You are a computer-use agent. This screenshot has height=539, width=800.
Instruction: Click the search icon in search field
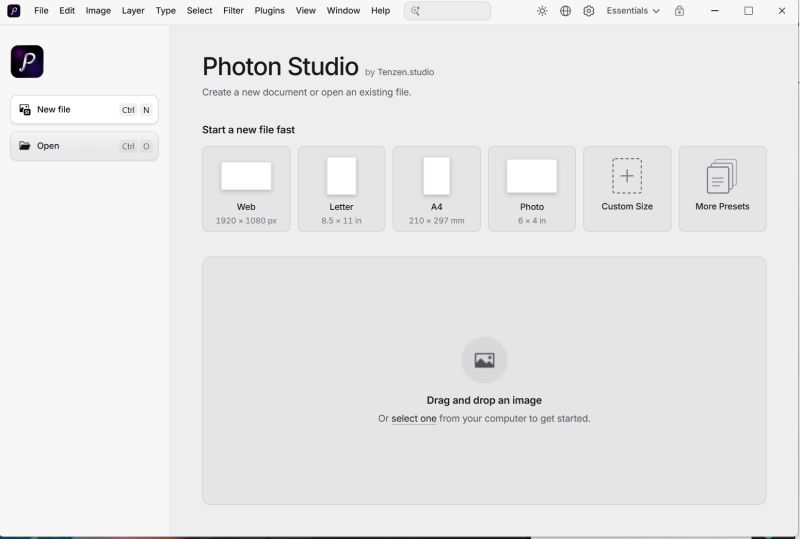tap(415, 11)
